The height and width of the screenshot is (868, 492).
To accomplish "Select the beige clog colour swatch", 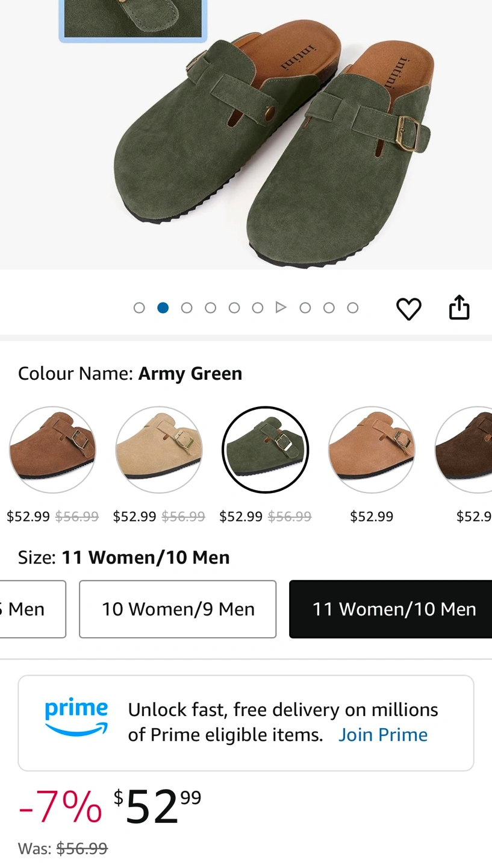I will click(159, 450).
